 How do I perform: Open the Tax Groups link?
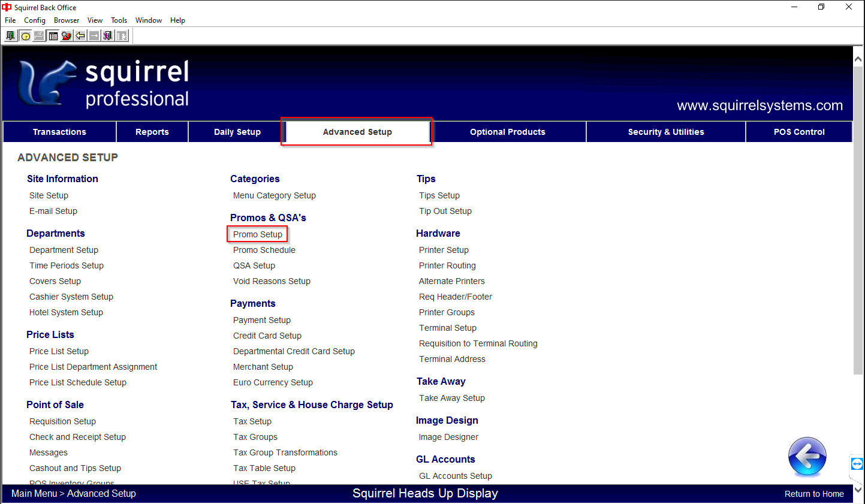[x=255, y=437]
